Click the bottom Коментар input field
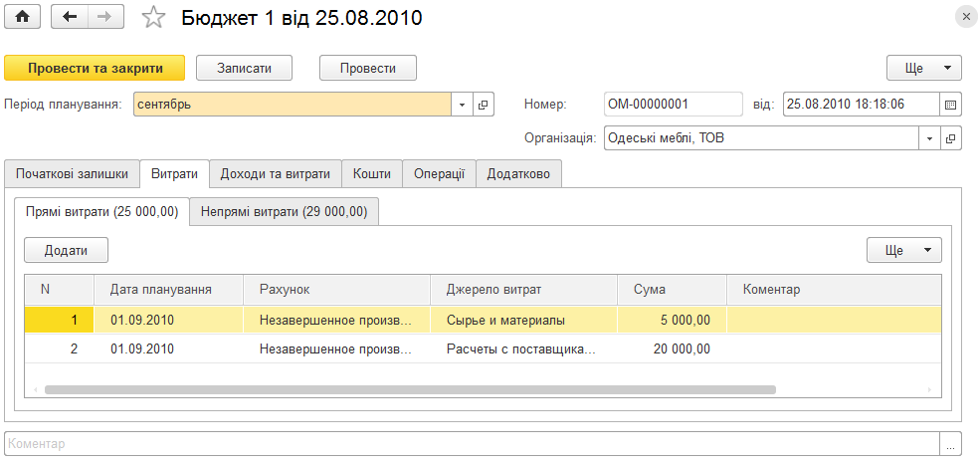 (x=472, y=444)
